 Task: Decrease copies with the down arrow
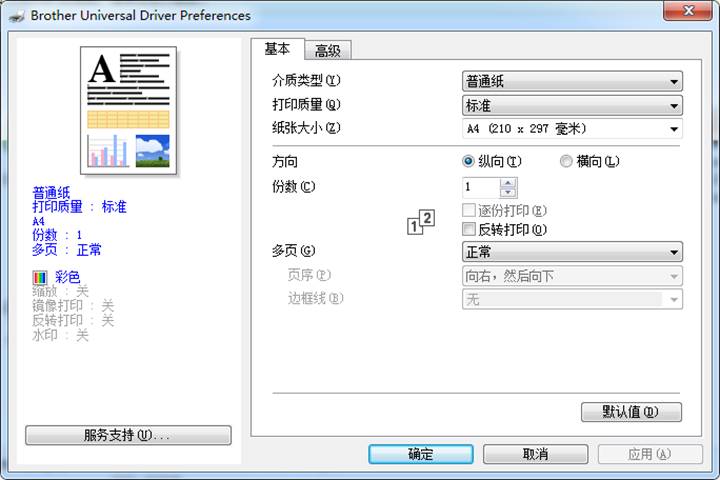point(508,192)
